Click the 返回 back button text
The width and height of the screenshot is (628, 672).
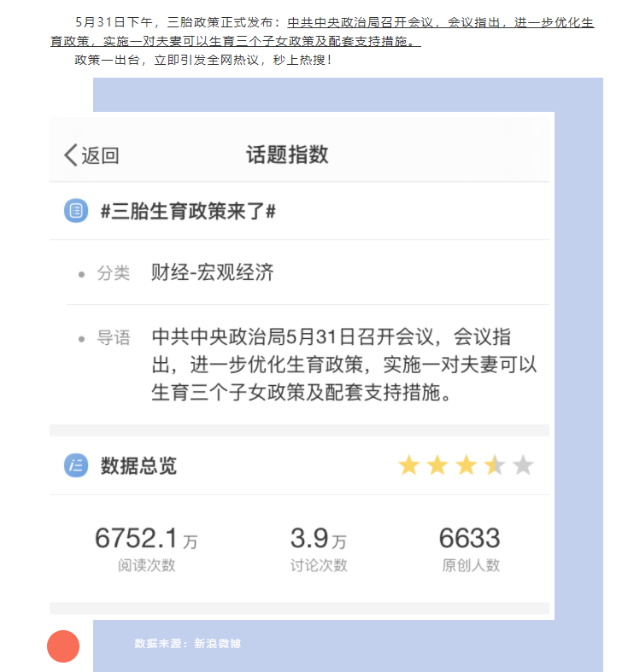click(100, 155)
